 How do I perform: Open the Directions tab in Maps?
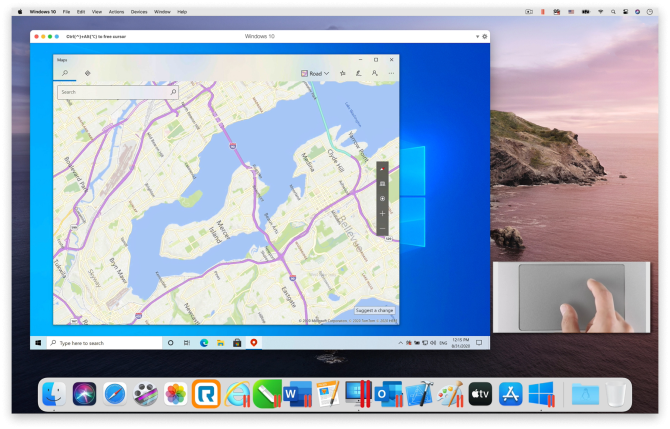pos(88,73)
